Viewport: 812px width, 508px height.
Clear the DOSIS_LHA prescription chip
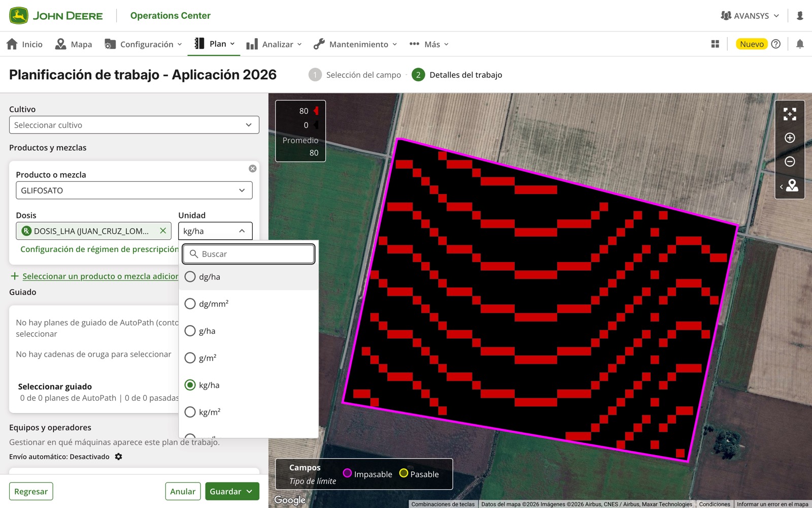point(163,231)
